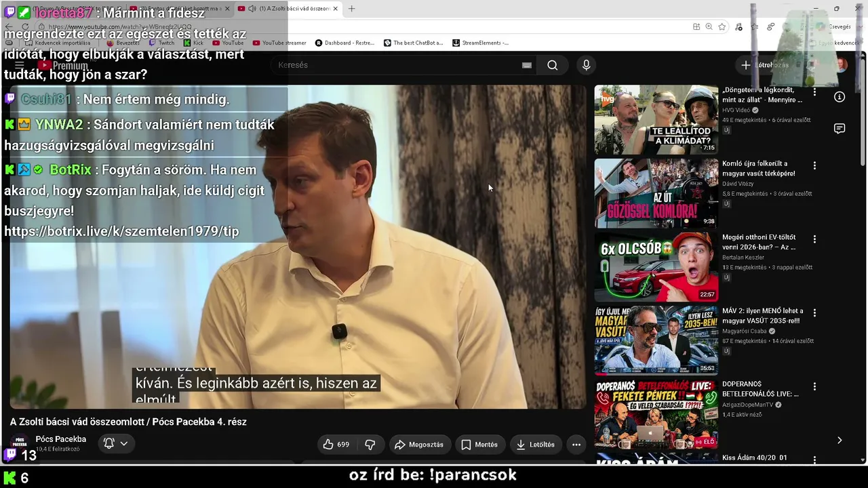Open options menu for 'Döngetem a légkondit' video
The image size is (868, 488).
point(814,91)
